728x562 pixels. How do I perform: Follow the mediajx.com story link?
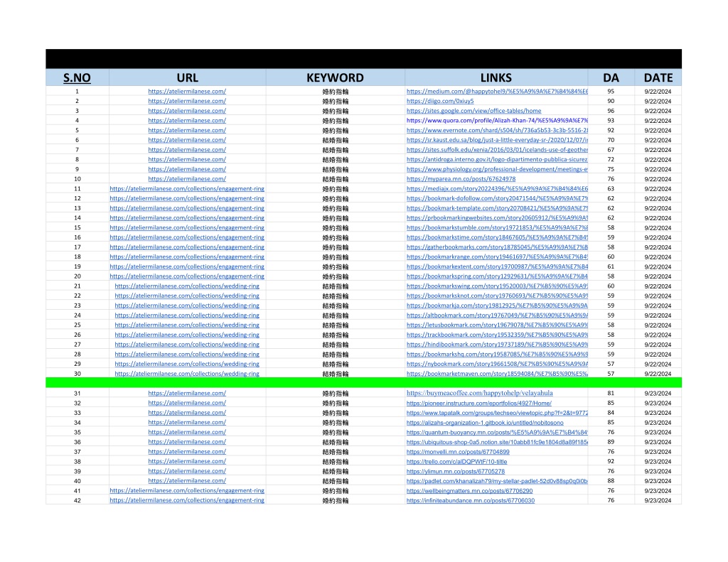tap(497, 189)
